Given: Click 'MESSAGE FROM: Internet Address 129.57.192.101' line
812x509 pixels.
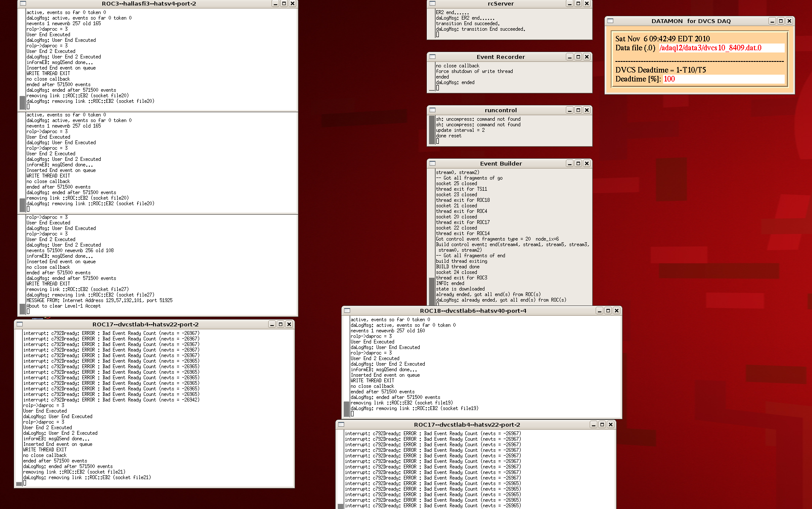Looking at the screenshot, I should 99,300.
